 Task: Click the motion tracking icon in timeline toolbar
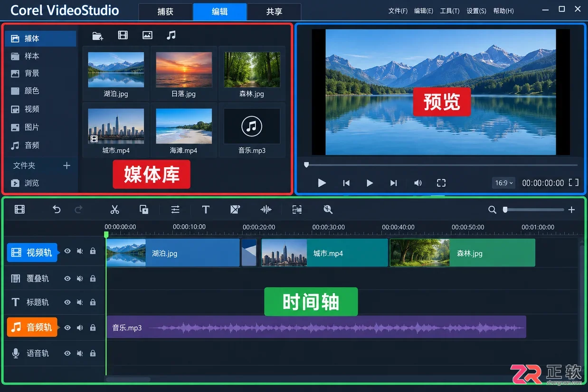(x=297, y=210)
